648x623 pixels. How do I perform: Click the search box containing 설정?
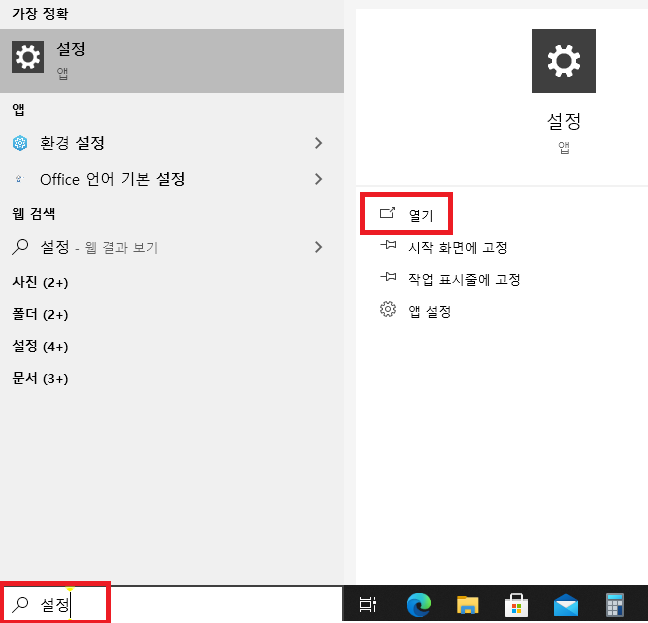tap(172, 604)
